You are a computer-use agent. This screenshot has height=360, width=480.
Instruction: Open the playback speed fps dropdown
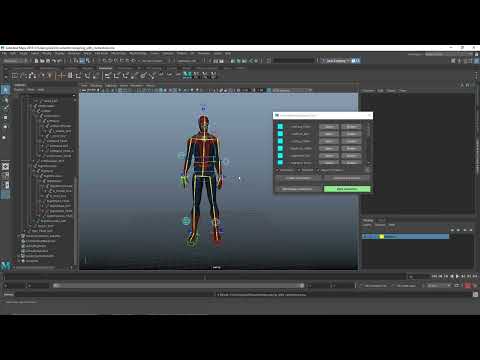tap(439, 286)
